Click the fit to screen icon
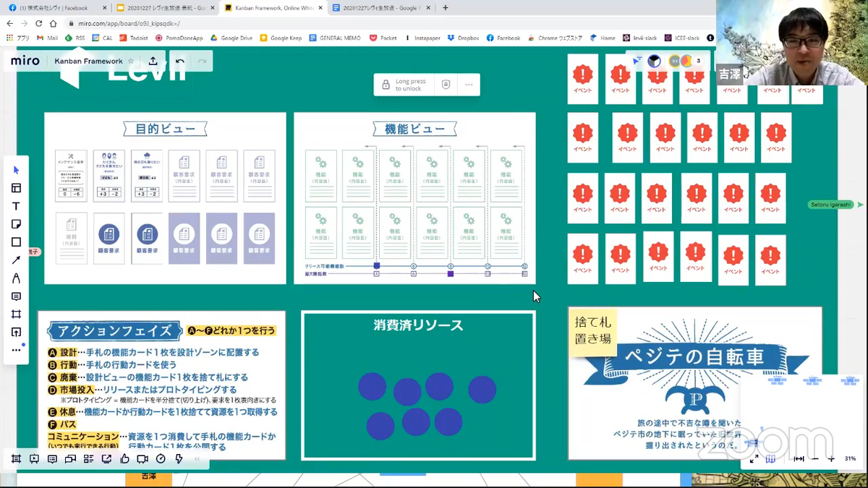This screenshot has height=488, width=868. click(799, 459)
